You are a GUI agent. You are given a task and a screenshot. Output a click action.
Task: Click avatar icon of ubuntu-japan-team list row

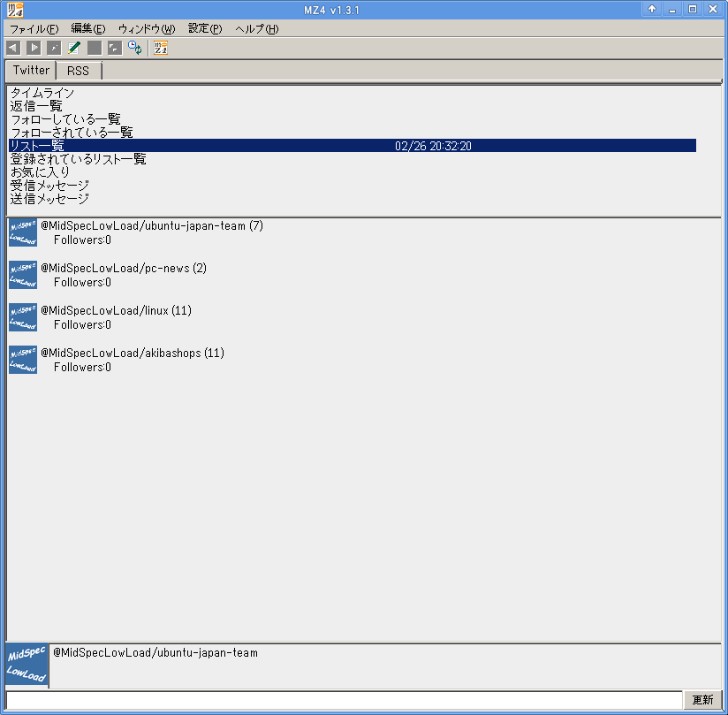click(23, 232)
